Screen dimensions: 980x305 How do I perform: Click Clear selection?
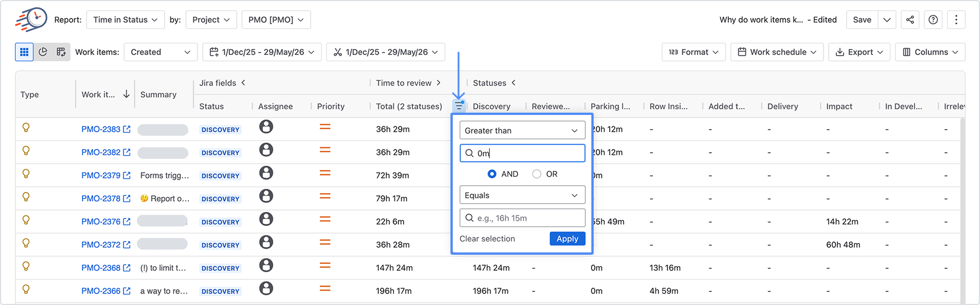tap(487, 239)
